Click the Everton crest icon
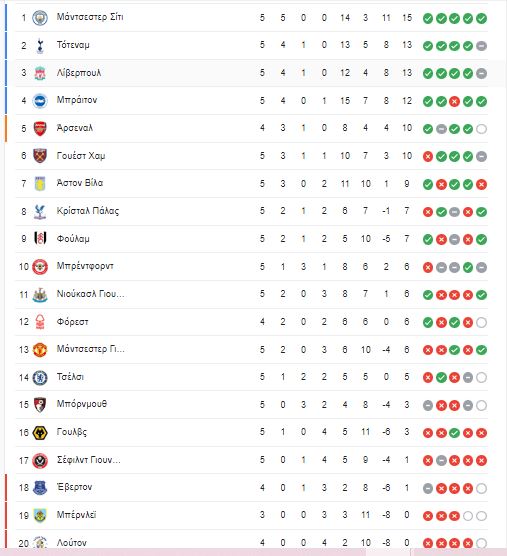The image size is (507, 556). 40,488
